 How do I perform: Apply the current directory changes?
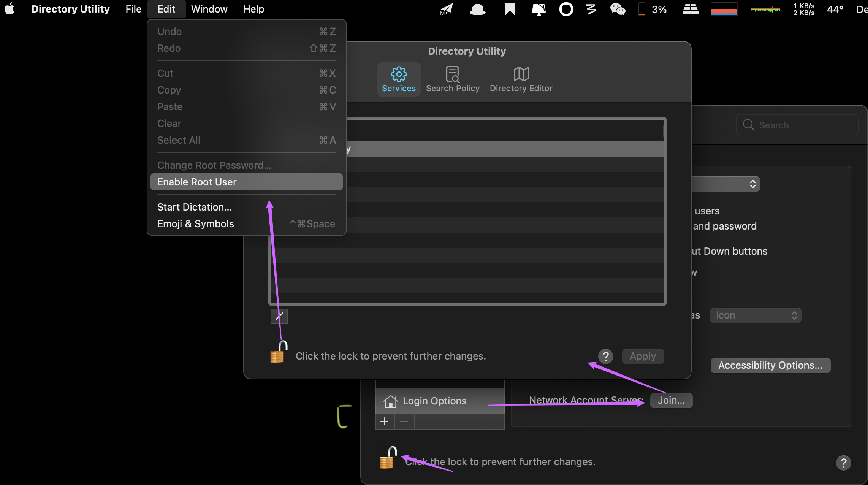click(643, 355)
